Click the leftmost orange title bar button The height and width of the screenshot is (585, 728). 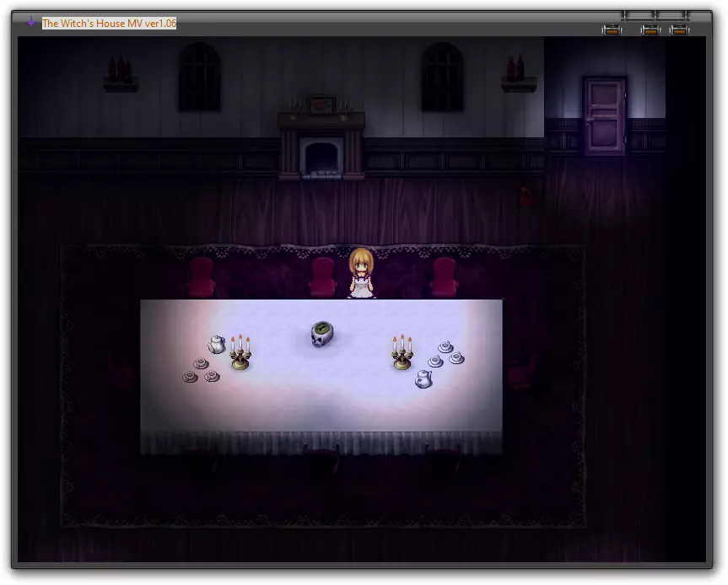(612, 30)
